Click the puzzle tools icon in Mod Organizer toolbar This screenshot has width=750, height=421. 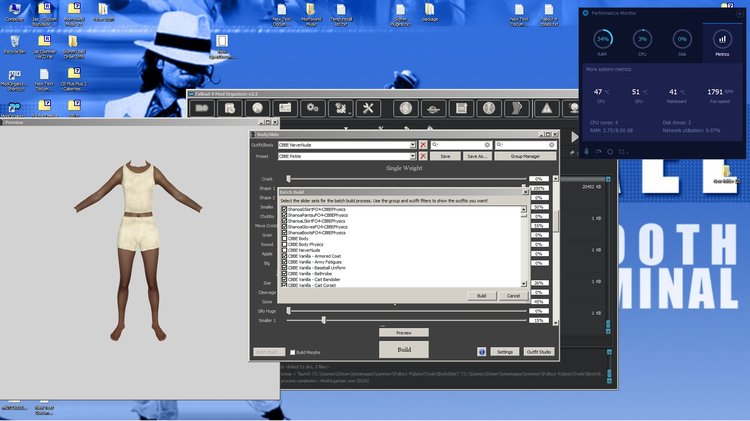click(341, 109)
